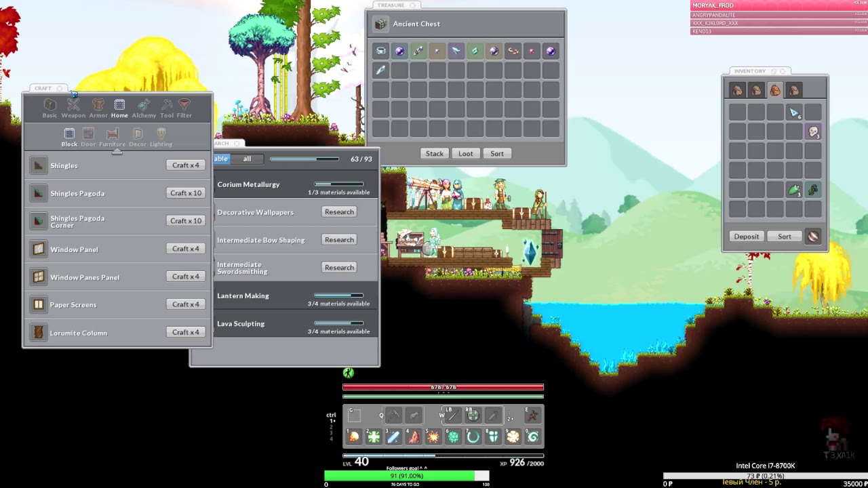
Task: Open the Alchemy crafting category
Action: [144, 108]
